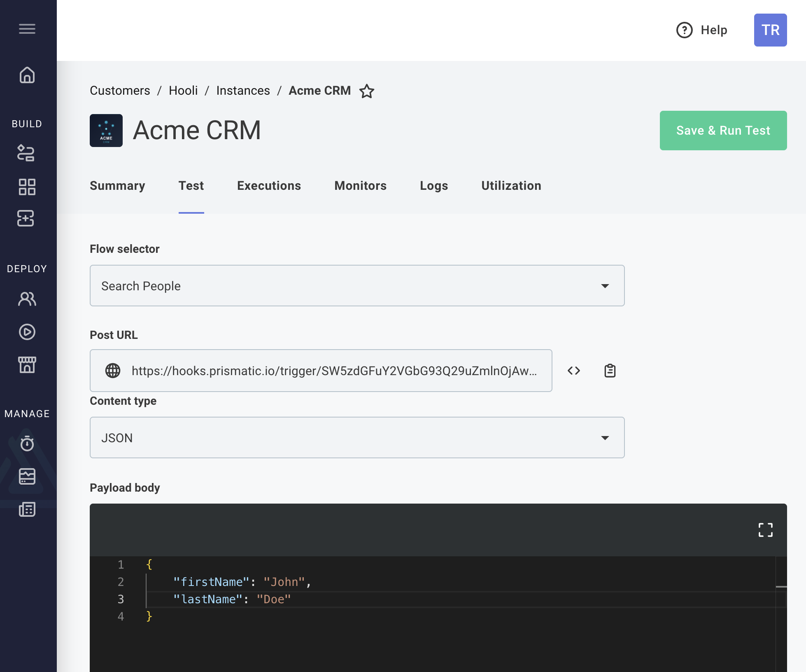Toggle the sidebar with the hamburger icon

[x=27, y=29]
